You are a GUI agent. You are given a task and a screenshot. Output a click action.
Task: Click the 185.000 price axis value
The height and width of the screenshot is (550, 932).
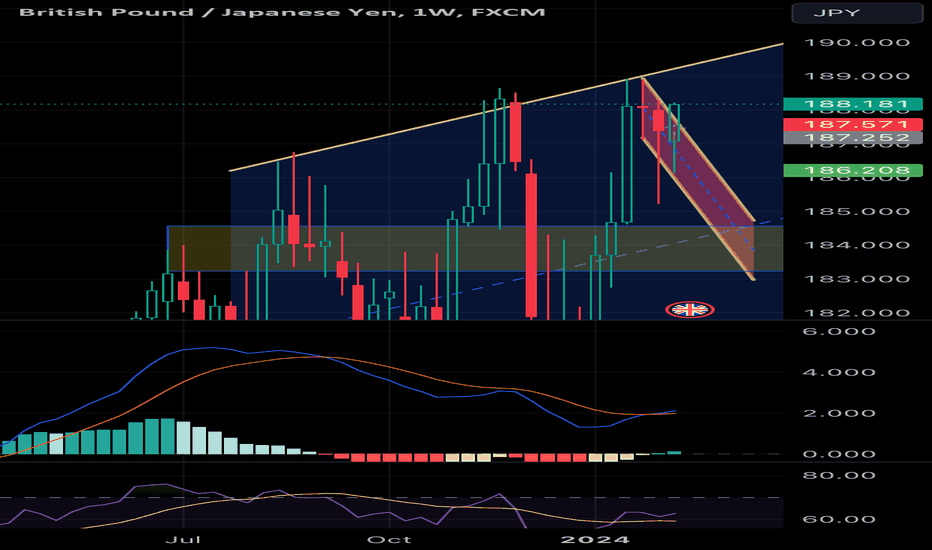[x=857, y=212]
